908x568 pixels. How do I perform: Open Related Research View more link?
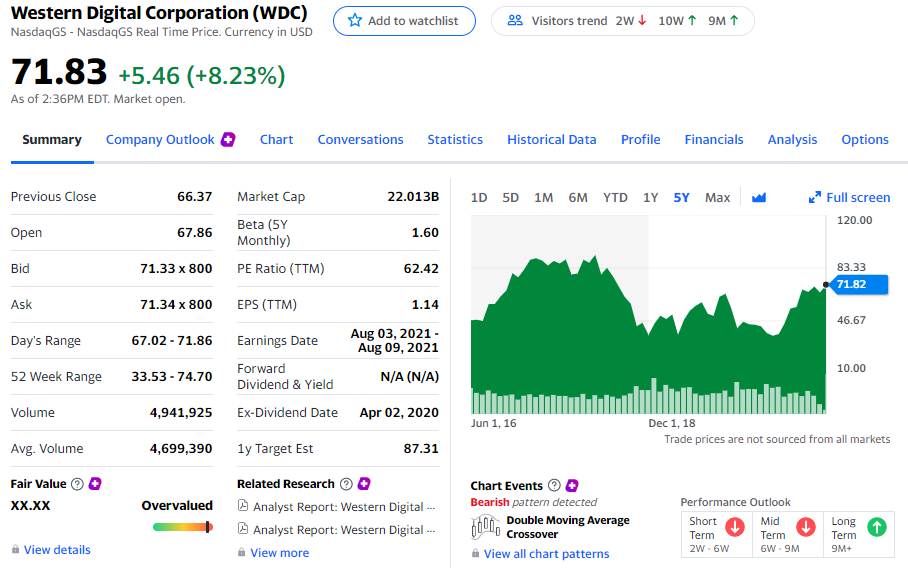pos(280,553)
